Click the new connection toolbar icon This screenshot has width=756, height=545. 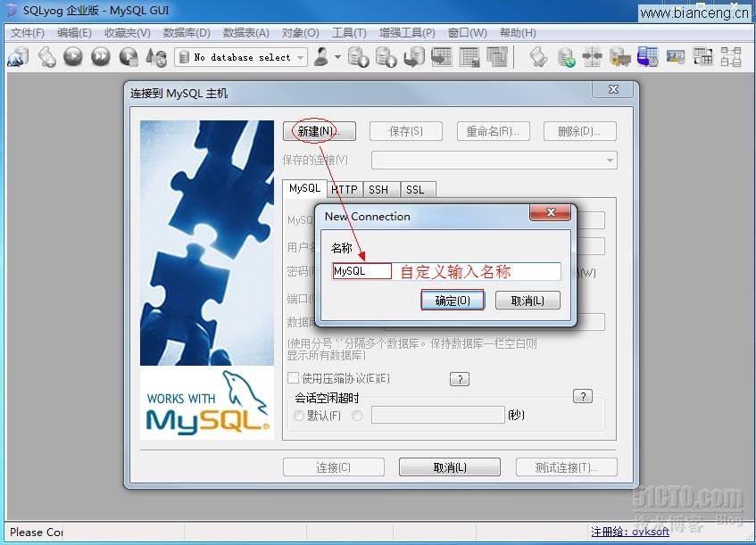point(18,57)
